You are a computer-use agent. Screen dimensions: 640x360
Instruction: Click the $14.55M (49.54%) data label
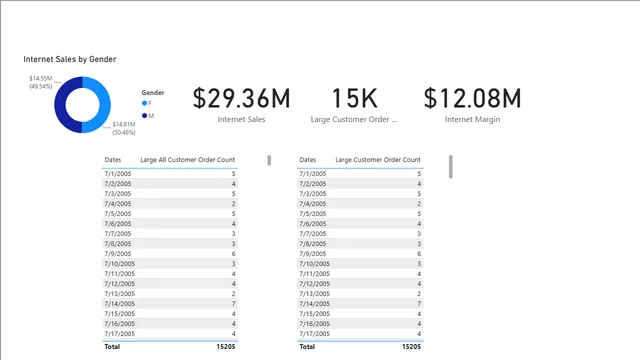[x=40, y=82]
